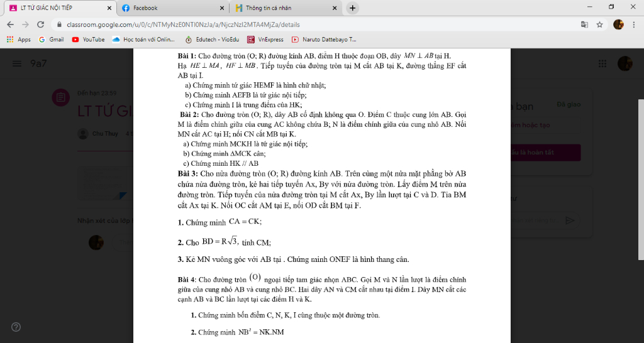Reload the current page
The height and width of the screenshot is (343, 644).
pyautogui.click(x=40, y=24)
